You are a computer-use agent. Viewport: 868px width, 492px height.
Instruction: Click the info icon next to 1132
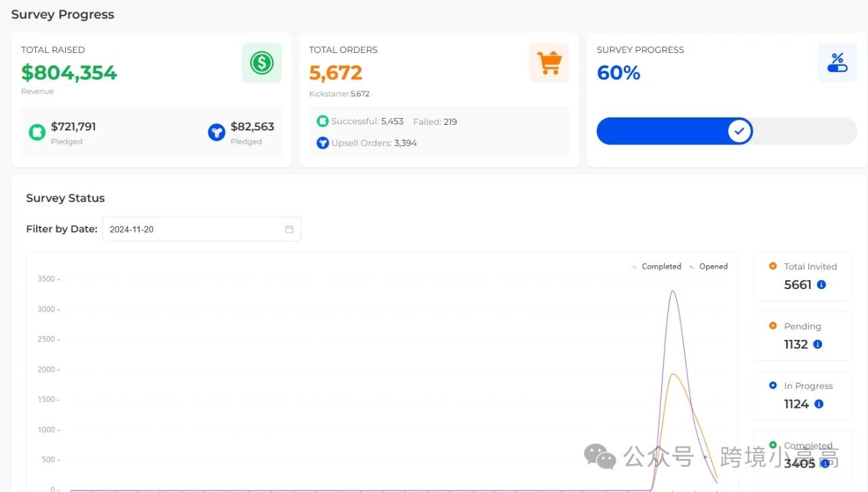[818, 345]
